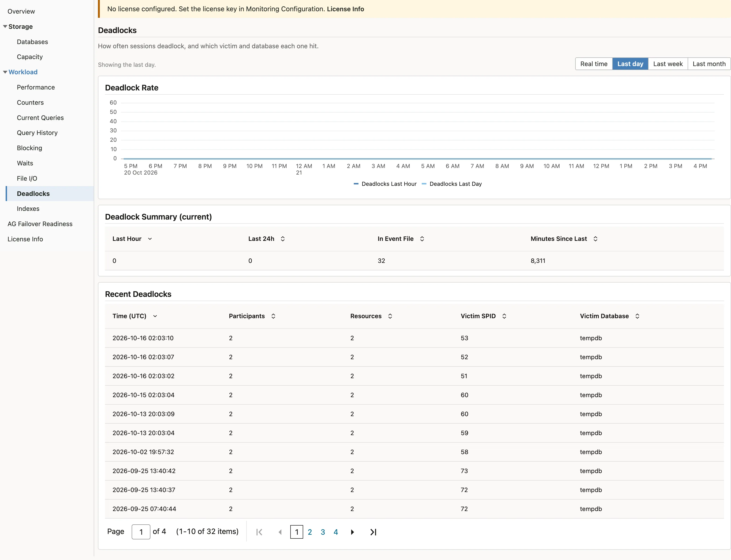
Task: Switch to Last week range
Action: click(668, 64)
